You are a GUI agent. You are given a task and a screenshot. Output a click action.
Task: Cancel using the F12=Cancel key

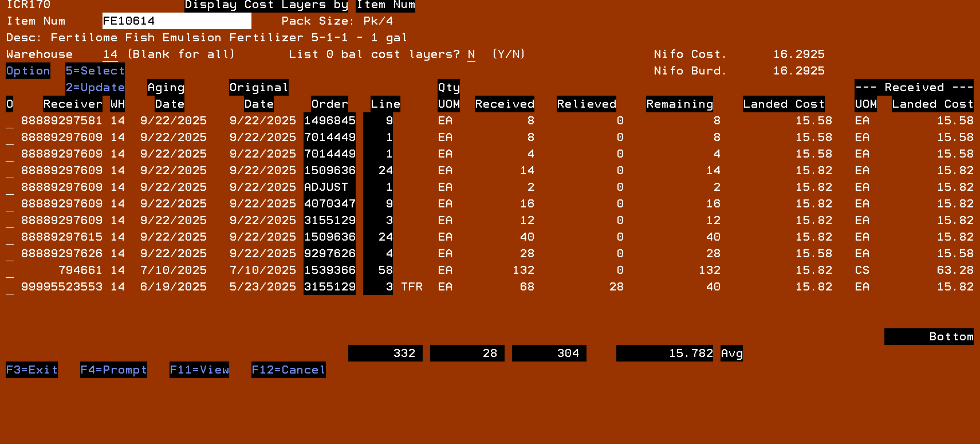pos(288,370)
